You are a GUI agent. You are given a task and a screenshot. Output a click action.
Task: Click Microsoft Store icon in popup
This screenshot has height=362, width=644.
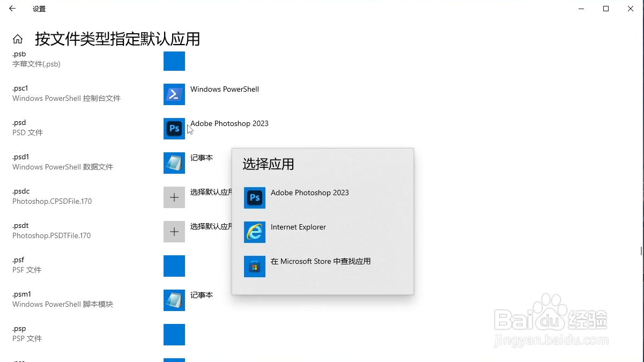255,267
